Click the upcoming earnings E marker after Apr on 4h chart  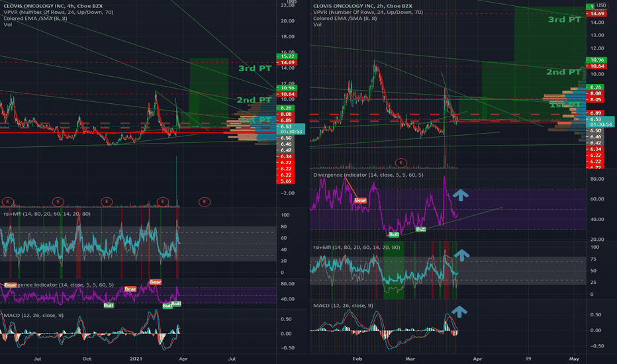click(x=204, y=202)
